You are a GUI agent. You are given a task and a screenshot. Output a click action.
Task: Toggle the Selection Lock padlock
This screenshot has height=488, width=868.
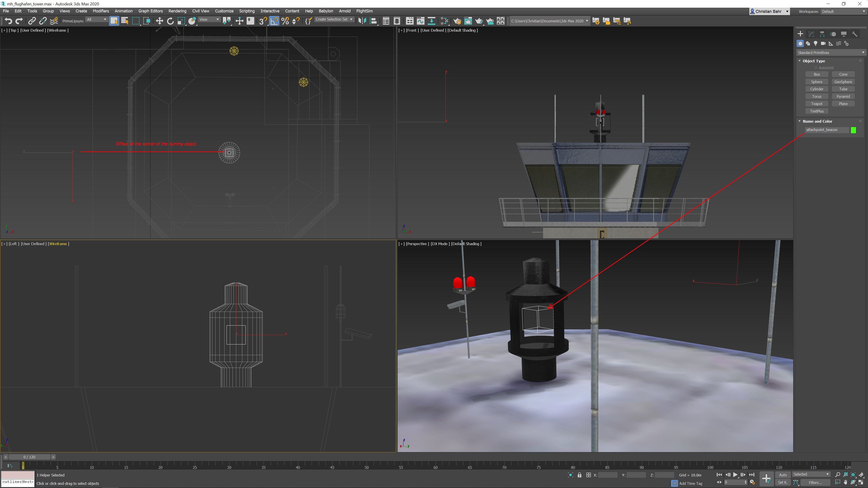(579, 475)
